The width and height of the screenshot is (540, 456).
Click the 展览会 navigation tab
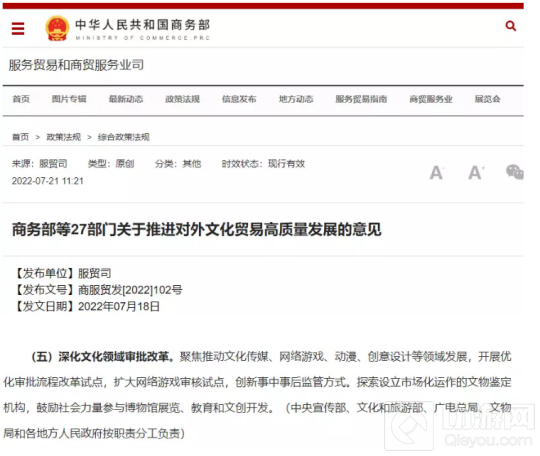point(487,99)
